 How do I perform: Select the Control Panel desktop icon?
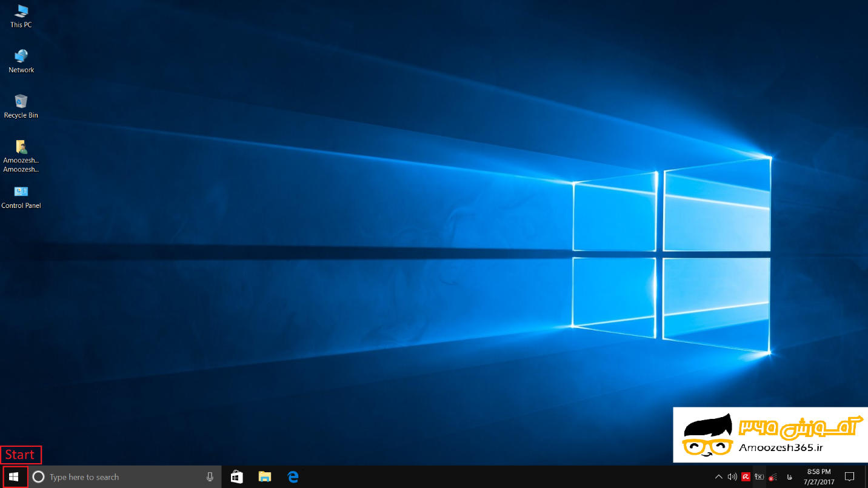point(21,197)
